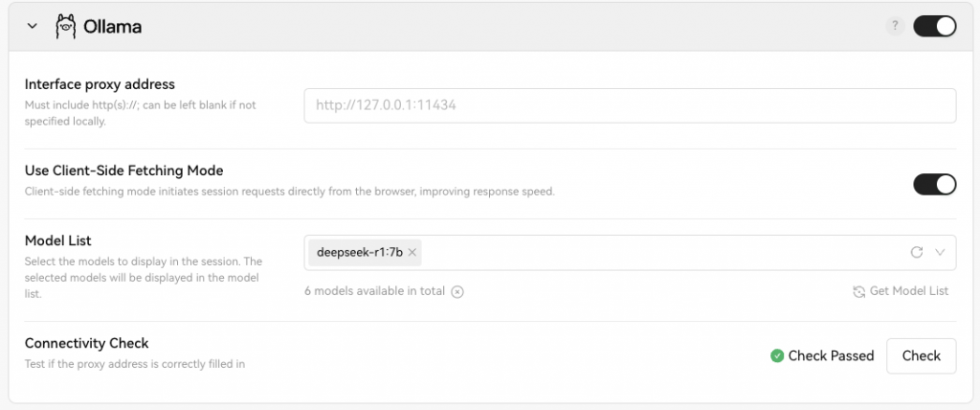Click the Ollama llama logo
980x410 pixels.
click(66, 27)
